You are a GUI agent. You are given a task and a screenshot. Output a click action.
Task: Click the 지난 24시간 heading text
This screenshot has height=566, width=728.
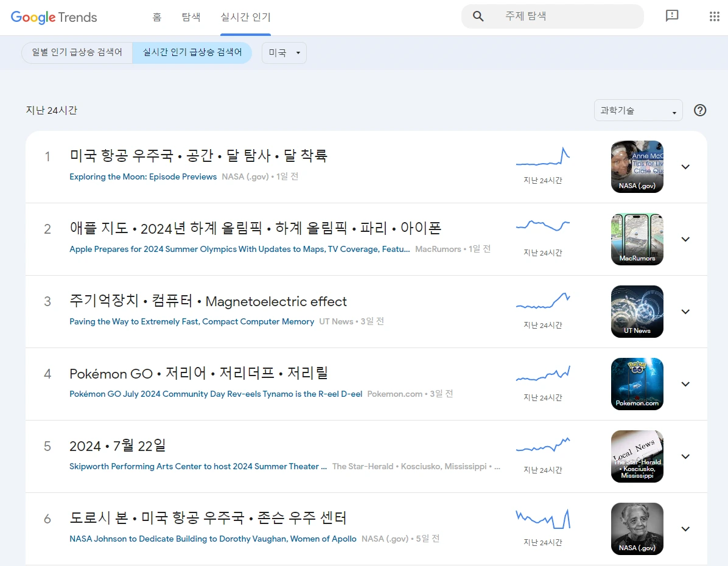tap(52, 111)
